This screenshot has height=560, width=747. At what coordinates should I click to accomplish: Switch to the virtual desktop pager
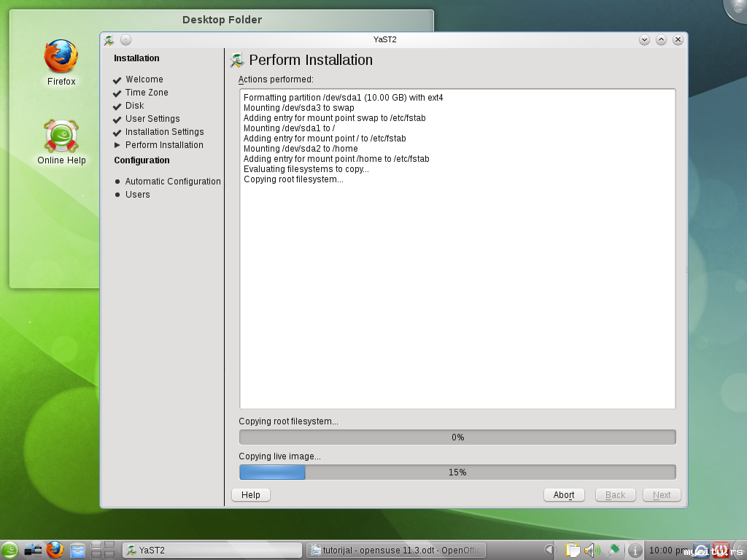pos(103,550)
